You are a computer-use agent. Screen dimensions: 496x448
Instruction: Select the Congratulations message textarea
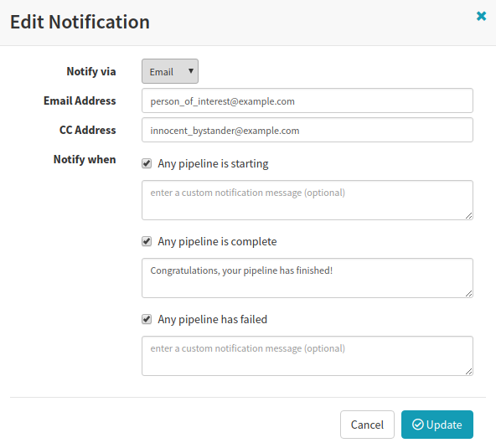[307, 278]
